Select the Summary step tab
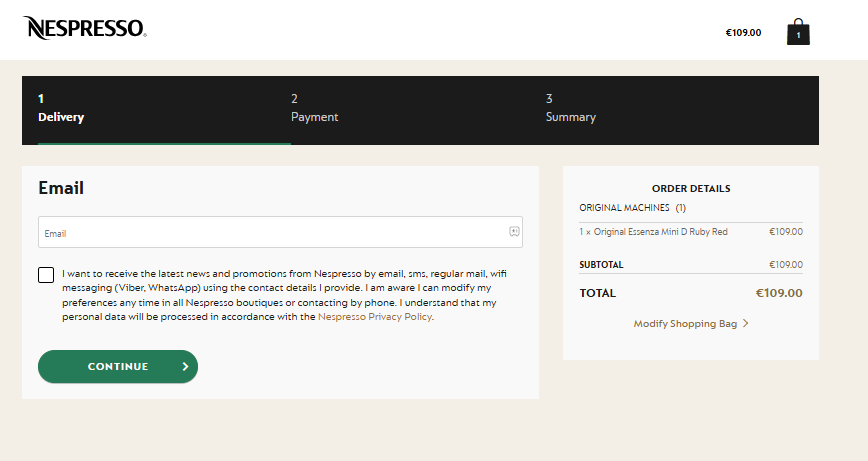This screenshot has height=461, width=868. (x=571, y=110)
